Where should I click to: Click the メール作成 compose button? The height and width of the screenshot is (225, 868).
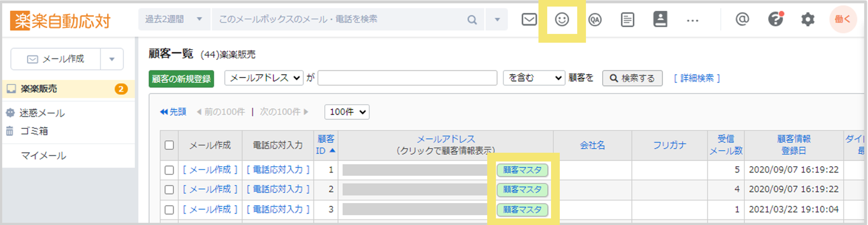pos(56,59)
